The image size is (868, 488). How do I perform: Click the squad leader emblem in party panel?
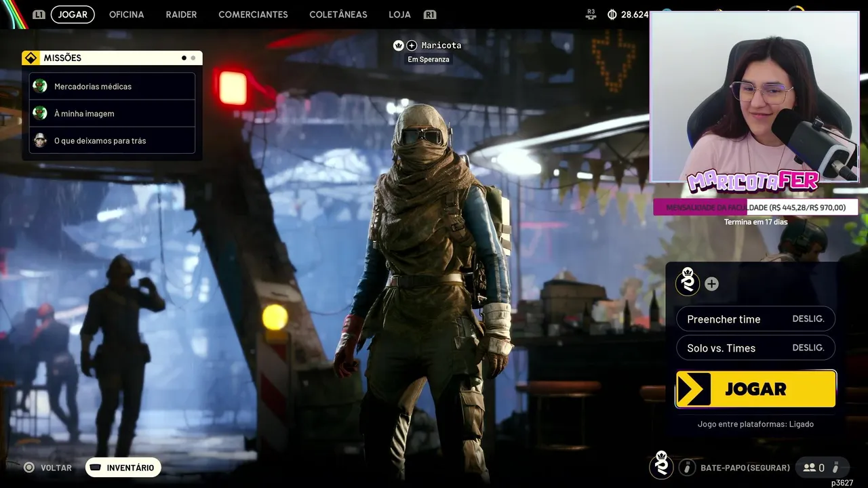click(x=688, y=281)
